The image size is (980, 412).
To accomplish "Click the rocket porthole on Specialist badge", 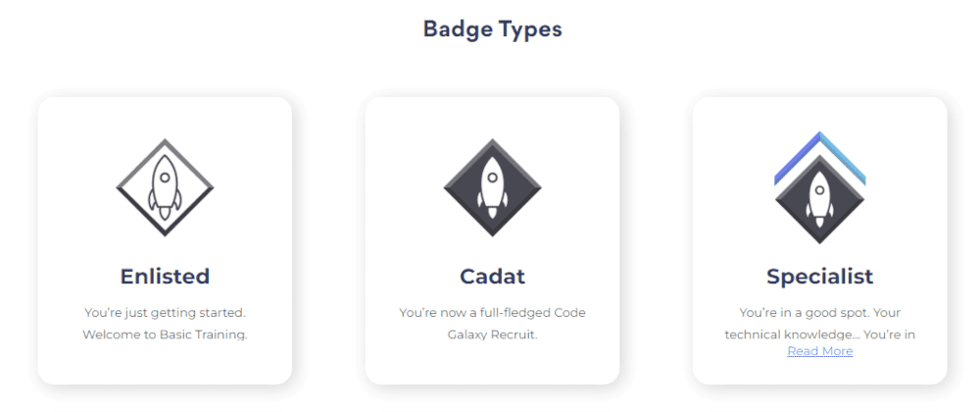I will pyautogui.click(x=820, y=190).
